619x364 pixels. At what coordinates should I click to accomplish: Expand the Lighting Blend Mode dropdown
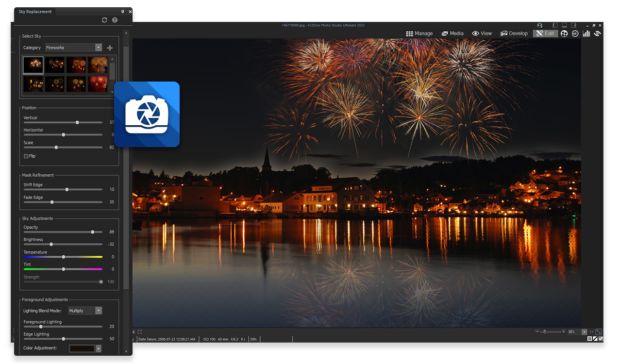tap(99, 311)
